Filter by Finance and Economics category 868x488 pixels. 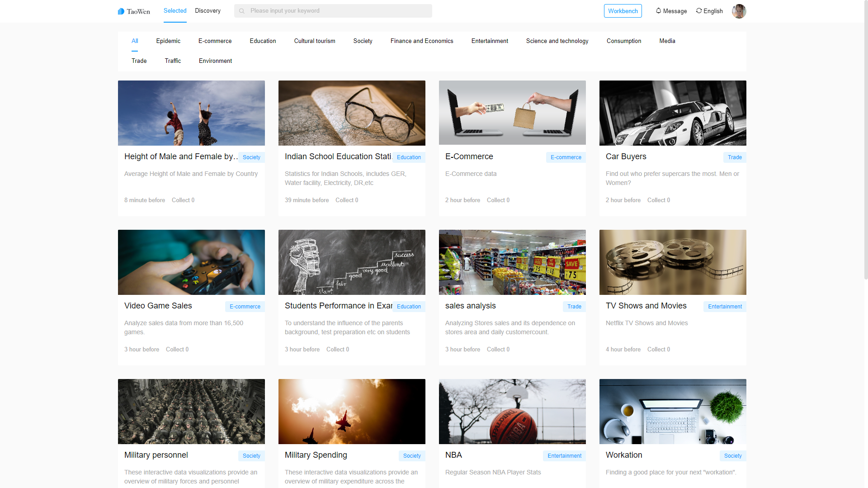[x=421, y=41]
